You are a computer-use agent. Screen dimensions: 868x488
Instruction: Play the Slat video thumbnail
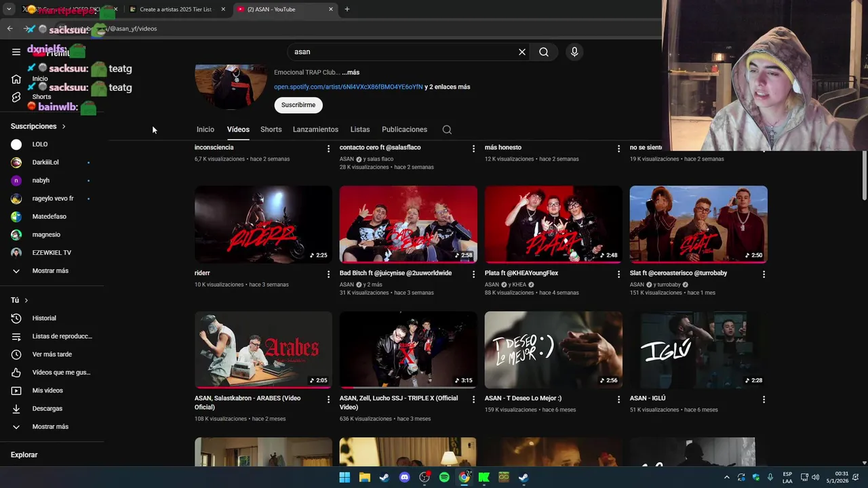point(698,224)
